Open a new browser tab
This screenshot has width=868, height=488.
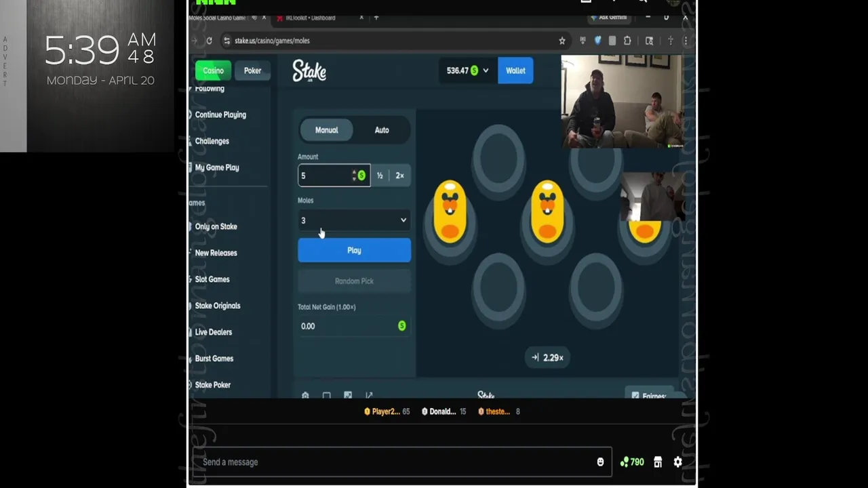[x=376, y=18]
